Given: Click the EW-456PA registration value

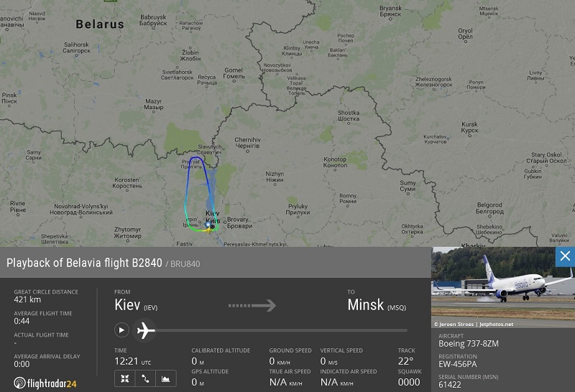Looking at the screenshot, I should pos(458,364).
